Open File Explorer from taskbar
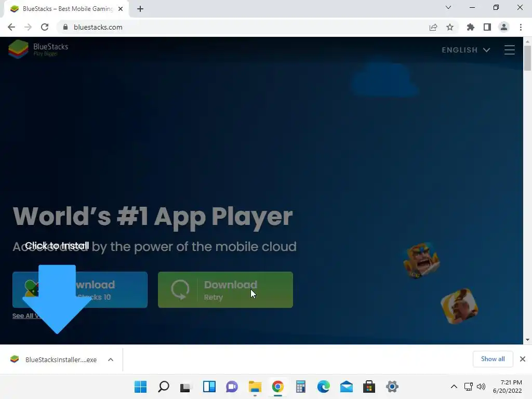This screenshot has height=399, width=532. pos(255,387)
